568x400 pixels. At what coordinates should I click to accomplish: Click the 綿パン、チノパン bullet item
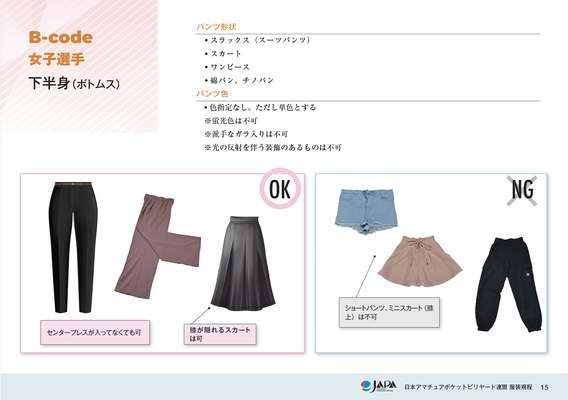coord(239,80)
